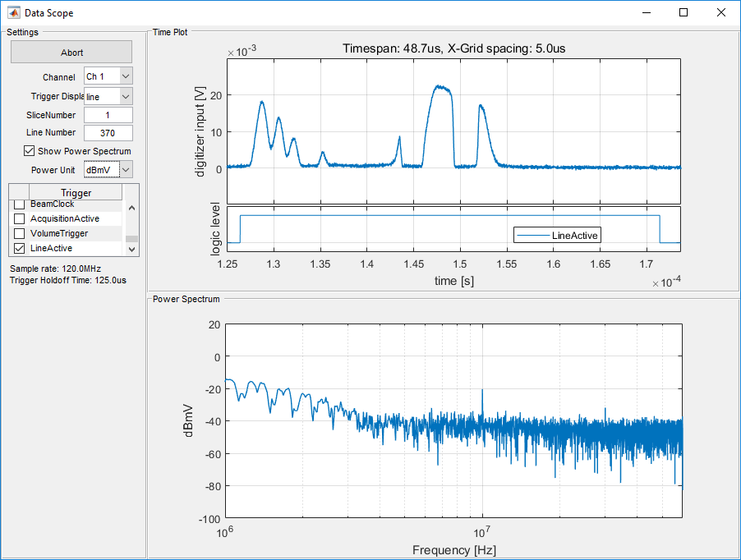This screenshot has width=741, height=560.
Task: Enable the BeamClock trigger checkbox
Action: point(20,204)
